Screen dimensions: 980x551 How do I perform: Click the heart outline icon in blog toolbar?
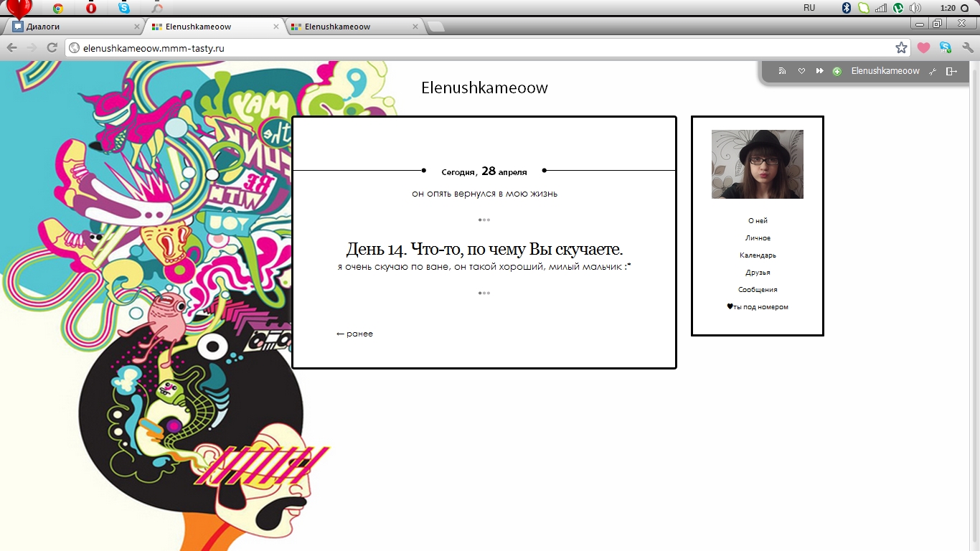tap(801, 71)
